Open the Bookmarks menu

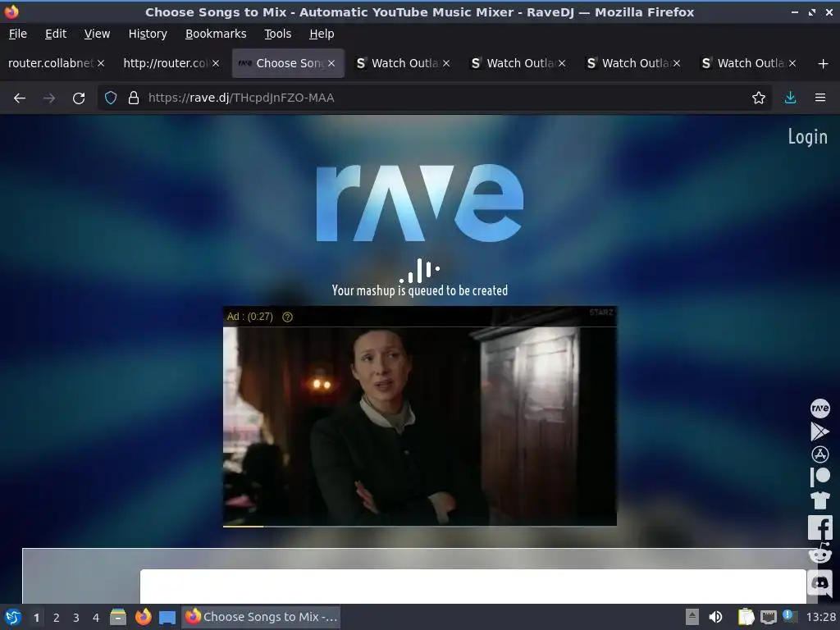pyautogui.click(x=216, y=34)
